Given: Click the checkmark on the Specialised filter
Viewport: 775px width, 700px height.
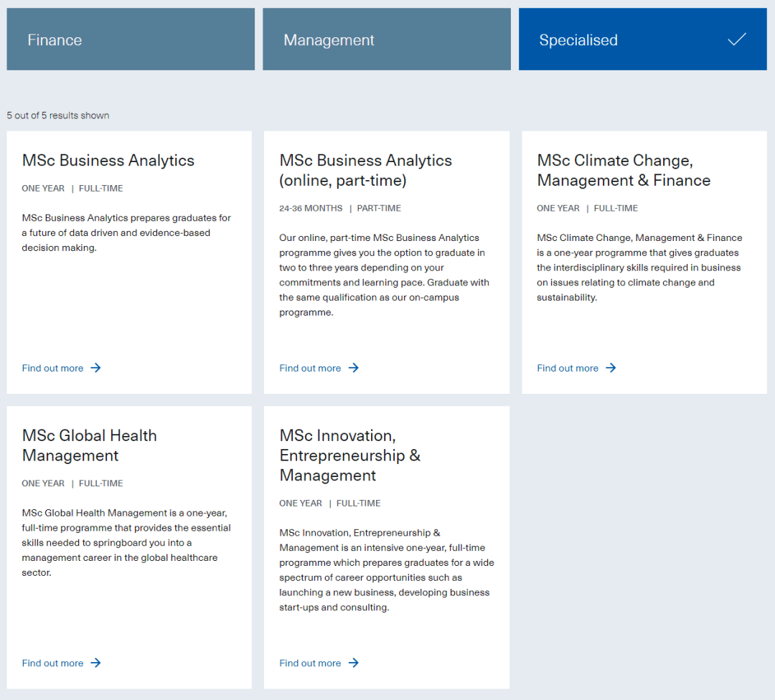Looking at the screenshot, I should pyautogui.click(x=737, y=39).
